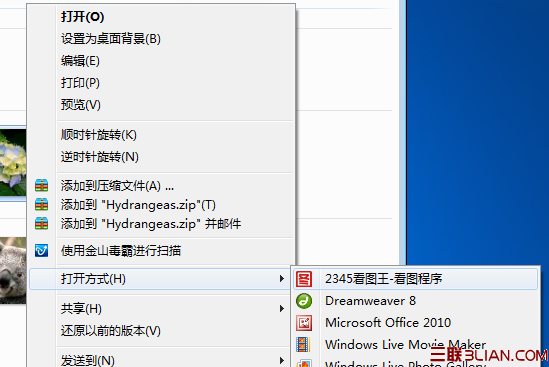Viewport: 549px width, 367px height.
Task: Expand the arrow next to 发送到(N)
Action: [282, 360]
